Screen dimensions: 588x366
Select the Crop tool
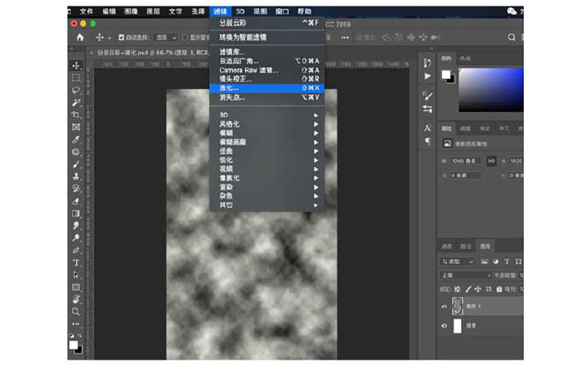[x=76, y=115]
